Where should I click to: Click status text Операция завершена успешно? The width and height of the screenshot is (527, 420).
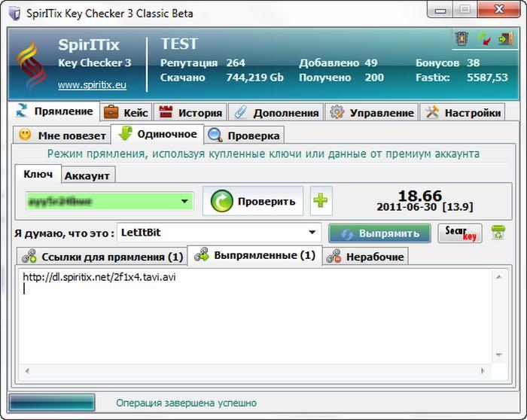[x=186, y=403]
